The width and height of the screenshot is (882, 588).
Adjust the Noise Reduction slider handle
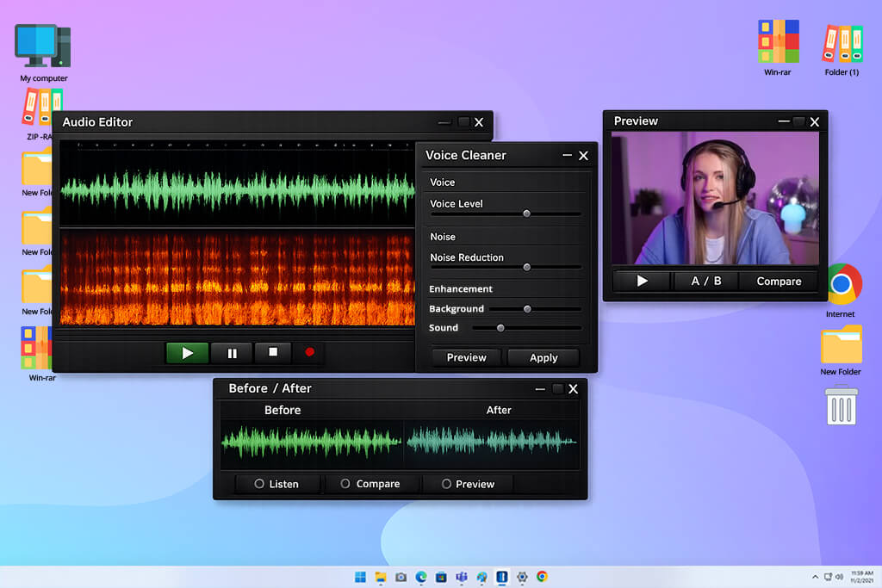pyautogui.click(x=527, y=267)
